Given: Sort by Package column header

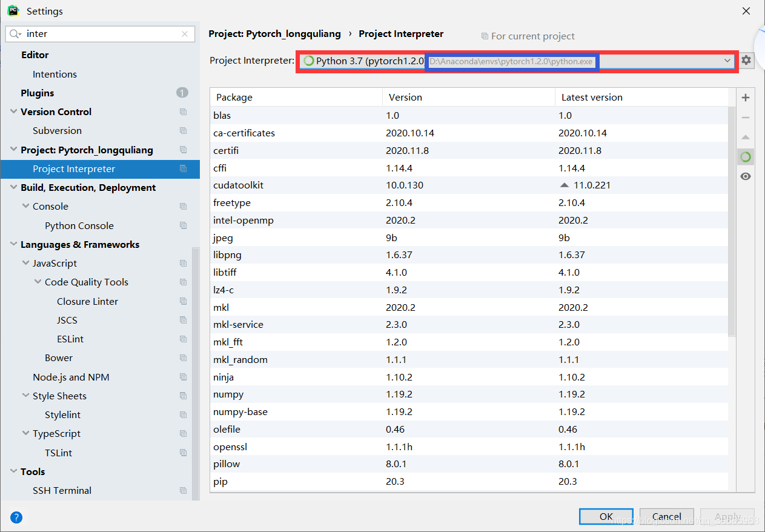Looking at the screenshot, I should (296, 97).
